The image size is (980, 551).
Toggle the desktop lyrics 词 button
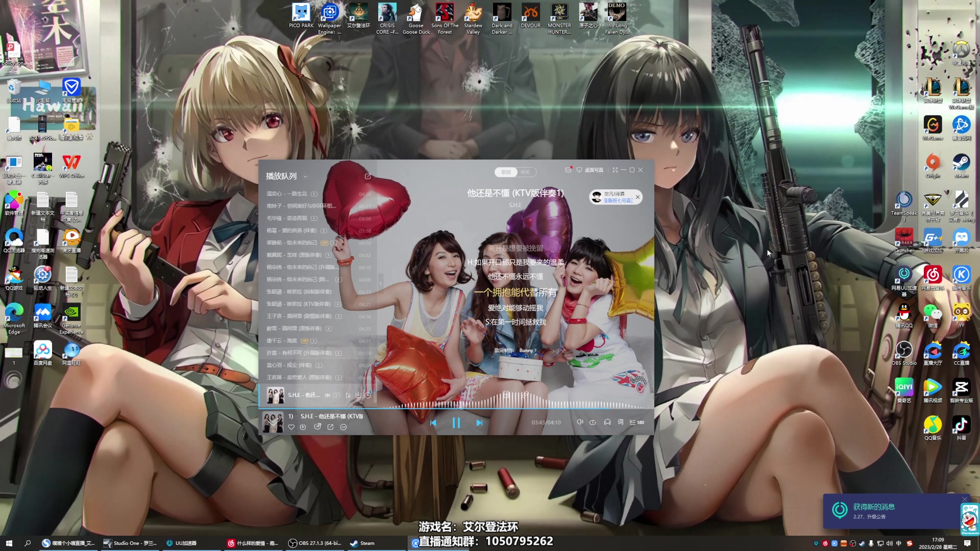[621, 422]
